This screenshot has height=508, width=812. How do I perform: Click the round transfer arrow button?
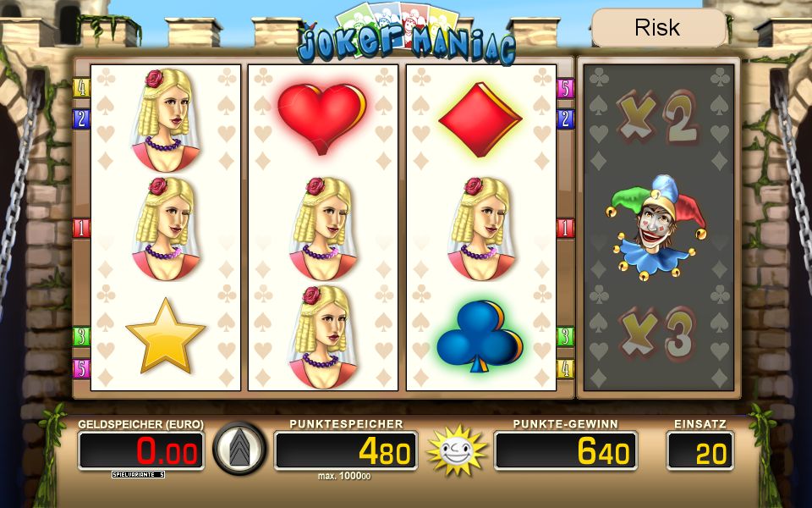pyautogui.click(x=239, y=449)
